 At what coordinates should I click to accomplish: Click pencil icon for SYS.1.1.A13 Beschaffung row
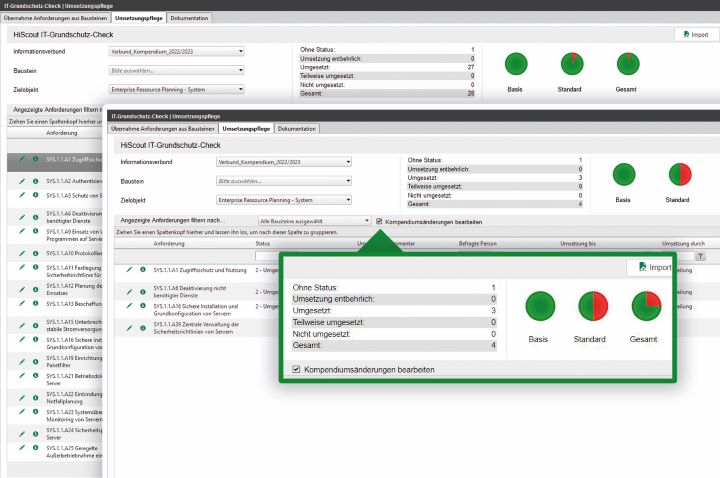click(22, 304)
